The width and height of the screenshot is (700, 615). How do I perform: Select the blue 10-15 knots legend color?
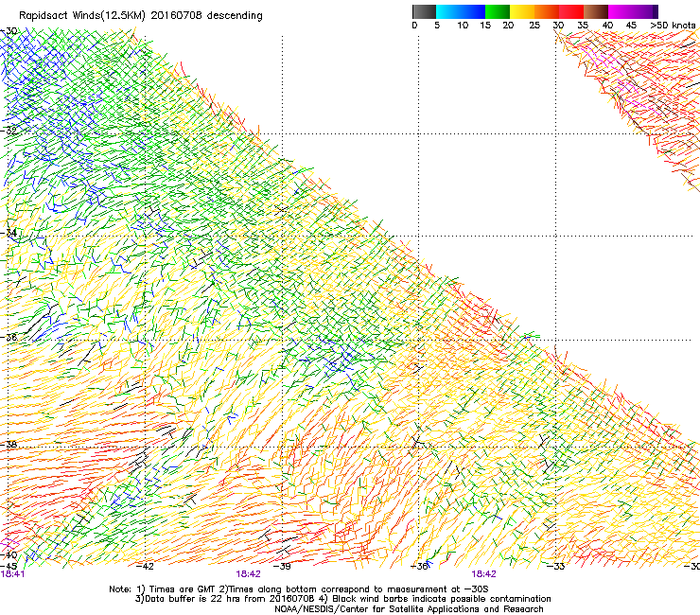[x=473, y=11]
